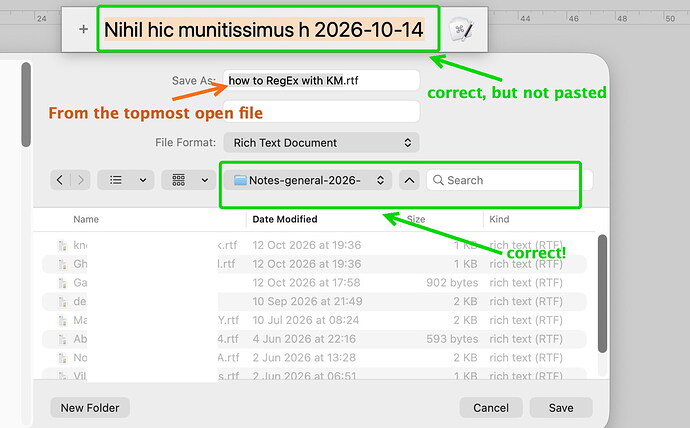Click the magnifying glass search icon
This screenshot has width=690, height=428.
pos(438,180)
